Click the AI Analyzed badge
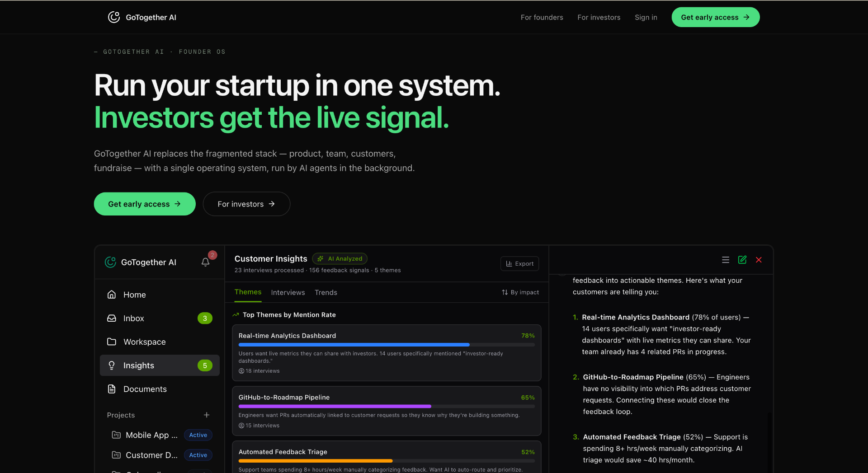Screen dimensions: 868x473 click(x=340, y=258)
